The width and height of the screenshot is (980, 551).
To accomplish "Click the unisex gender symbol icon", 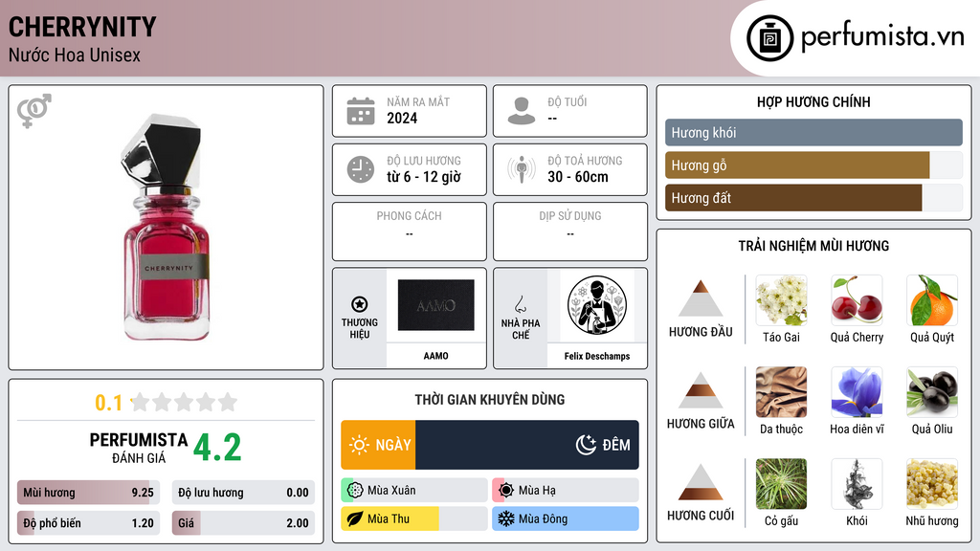I will point(33,111).
